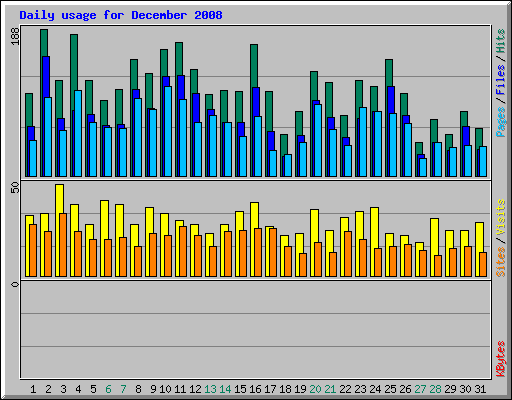This screenshot has width=512, height=400.
Task: Click the x-axis day label '30'
Action: [465, 389]
